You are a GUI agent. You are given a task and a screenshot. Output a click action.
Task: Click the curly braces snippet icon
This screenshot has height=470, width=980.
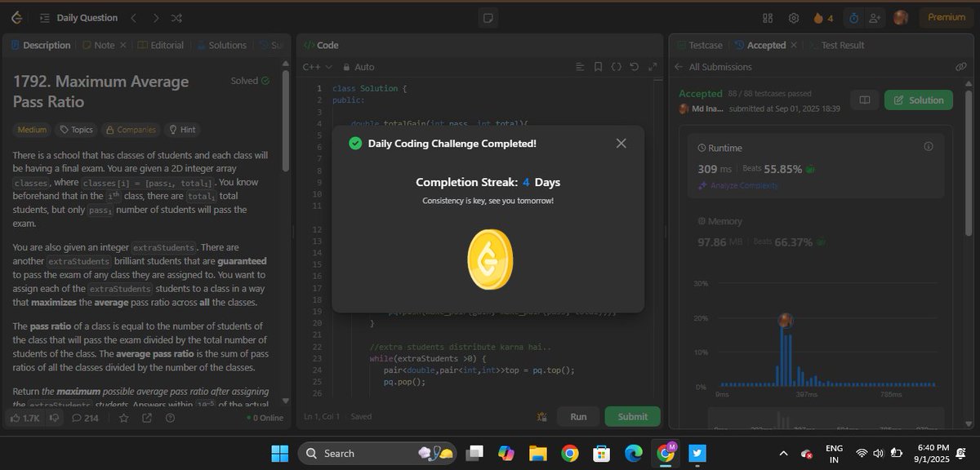[617, 67]
